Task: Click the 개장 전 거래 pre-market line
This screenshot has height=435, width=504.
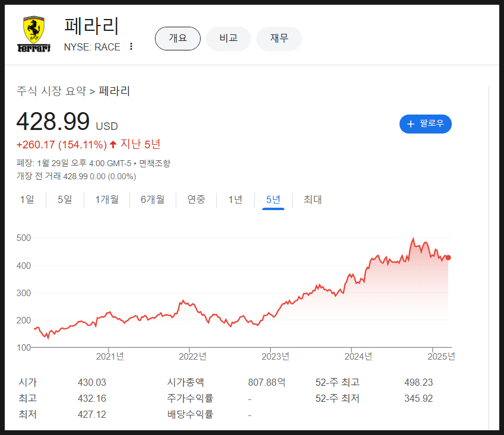Action: coord(76,176)
